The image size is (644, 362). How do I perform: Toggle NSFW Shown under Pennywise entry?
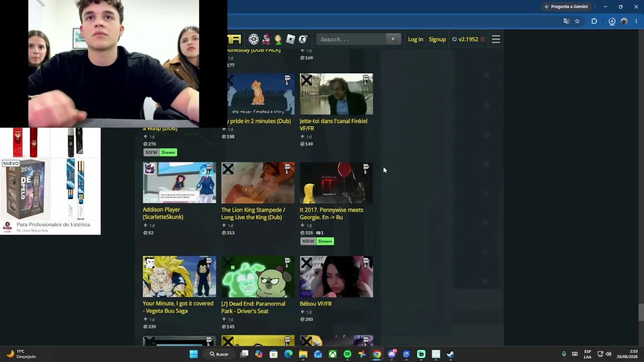[x=317, y=241]
